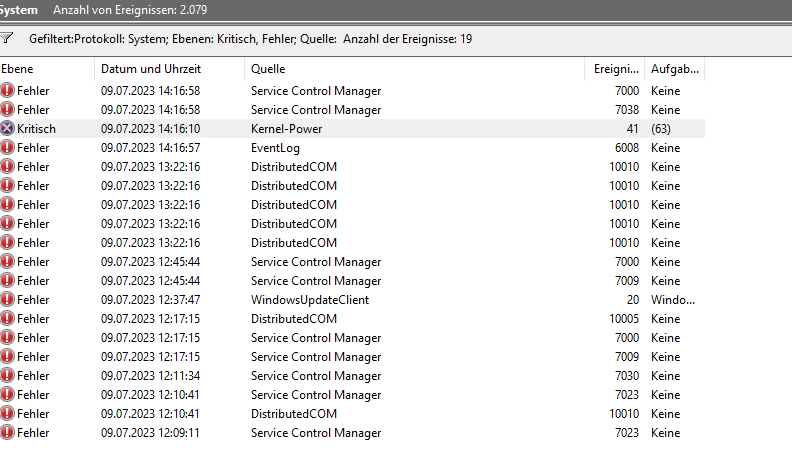The height and width of the screenshot is (466, 792).
Task: Click error icon of the EventLog row
Action: (8, 148)
